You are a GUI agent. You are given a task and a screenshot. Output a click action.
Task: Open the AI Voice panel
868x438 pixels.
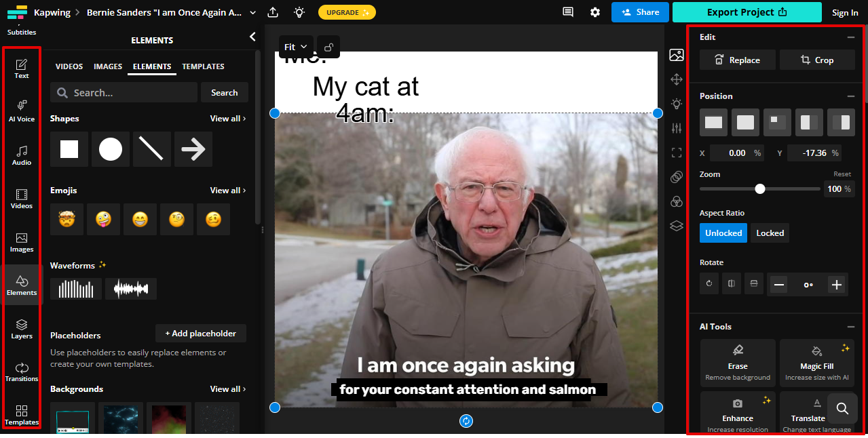(x=22, y=111)
